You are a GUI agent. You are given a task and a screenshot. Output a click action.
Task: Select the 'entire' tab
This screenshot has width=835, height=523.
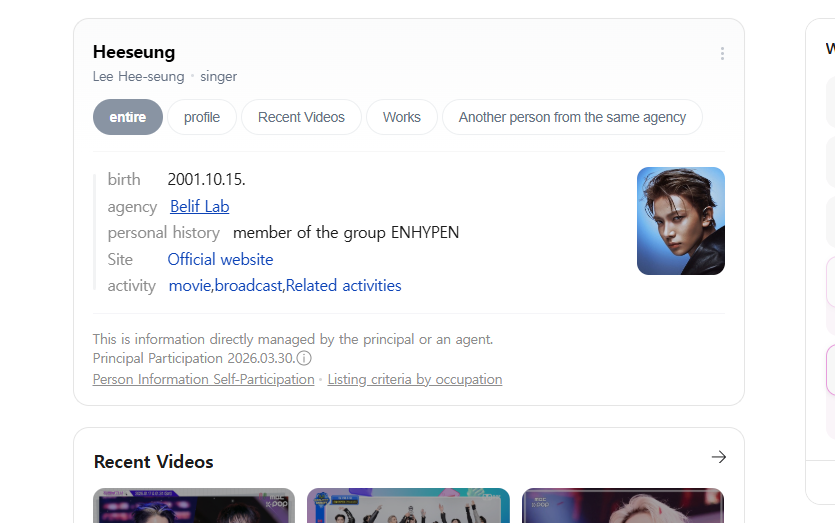coord(128,117)
